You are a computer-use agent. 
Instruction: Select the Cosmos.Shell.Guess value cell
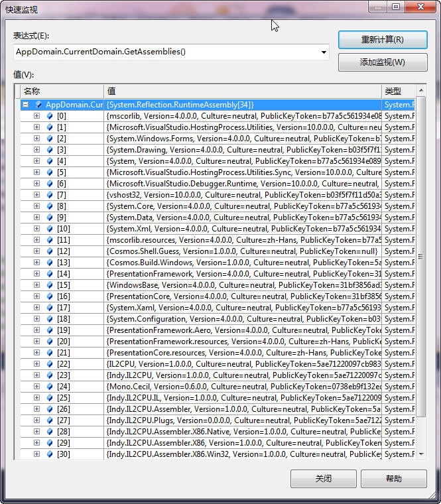[243, 251]
